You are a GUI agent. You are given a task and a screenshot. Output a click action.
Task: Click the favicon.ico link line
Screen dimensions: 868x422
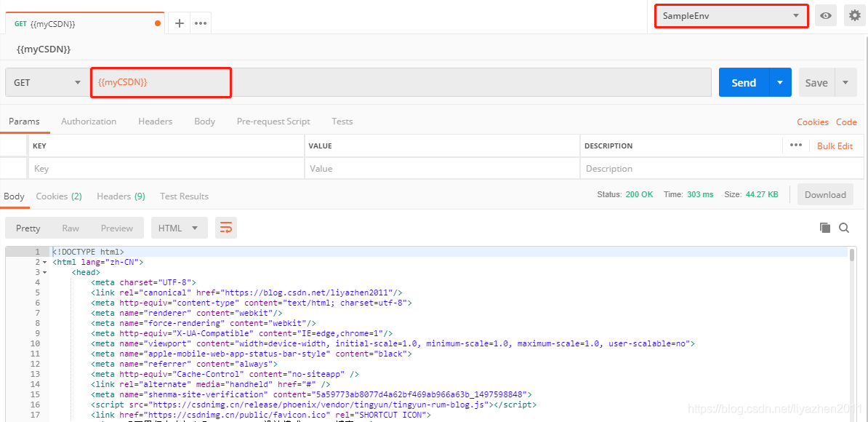261,415
